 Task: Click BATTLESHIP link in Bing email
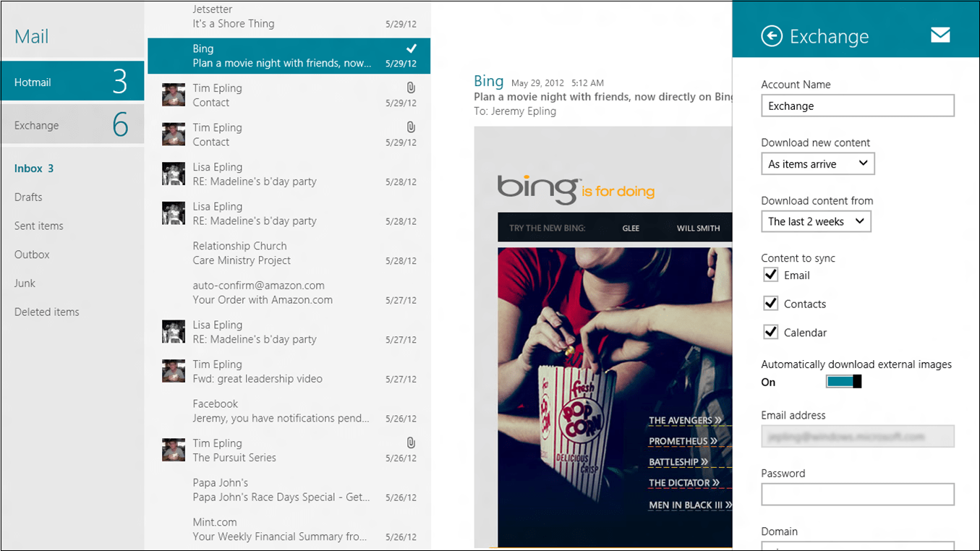pyautogui.click(x=678, y=462)
